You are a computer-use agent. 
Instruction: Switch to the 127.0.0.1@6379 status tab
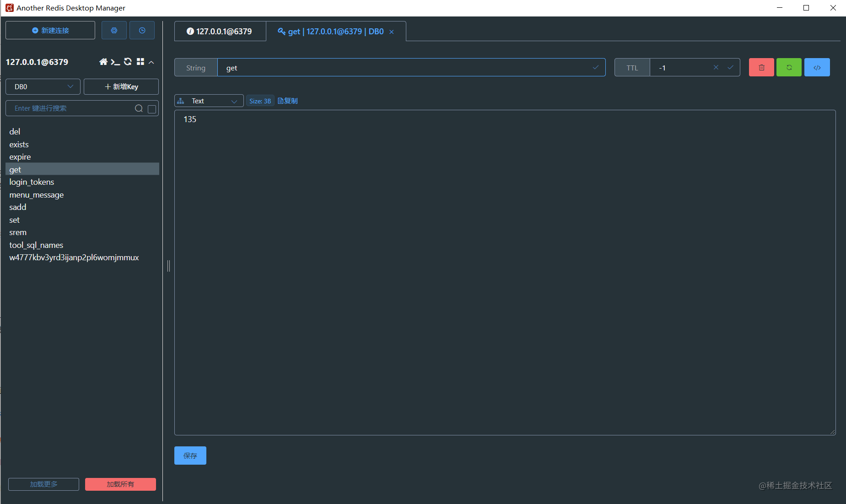click(x=220, y=31)
